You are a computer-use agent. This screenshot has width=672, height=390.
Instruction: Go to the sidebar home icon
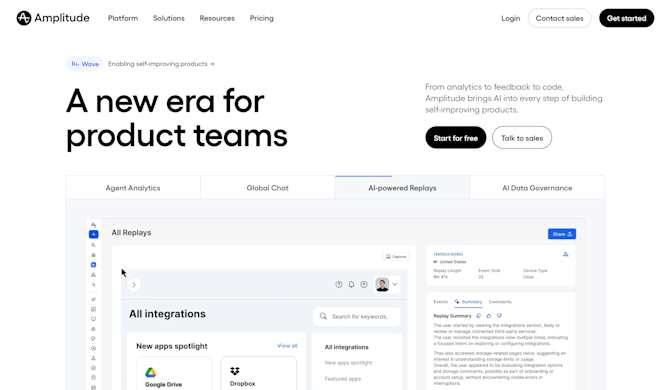point(93,255)
